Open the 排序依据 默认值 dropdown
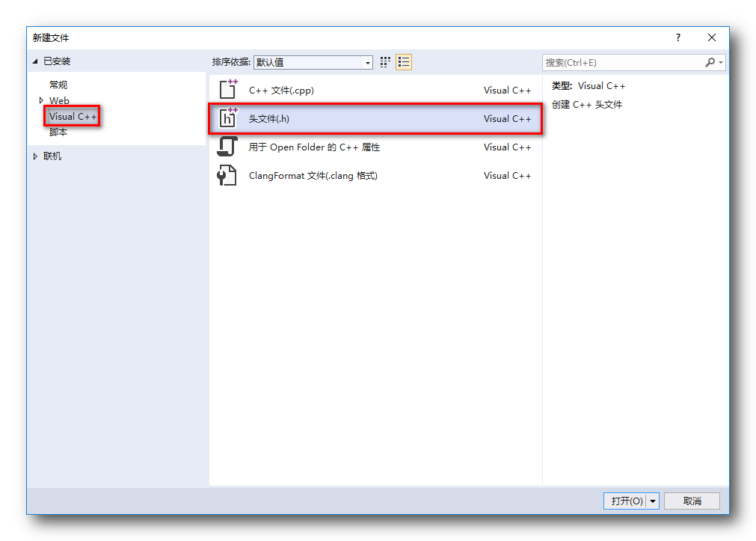 [x=368, y=63]
